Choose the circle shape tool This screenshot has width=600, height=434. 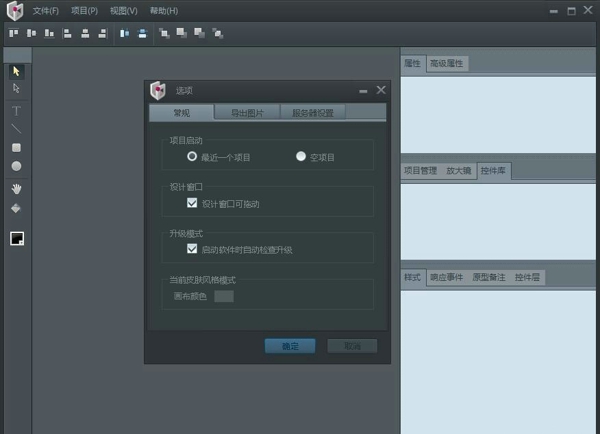tap(16, 166)
